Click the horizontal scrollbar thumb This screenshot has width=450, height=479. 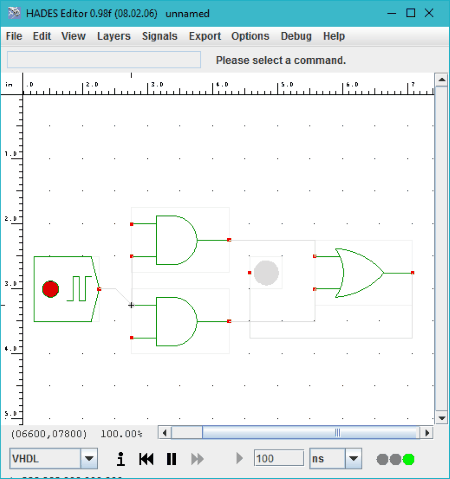310,433
